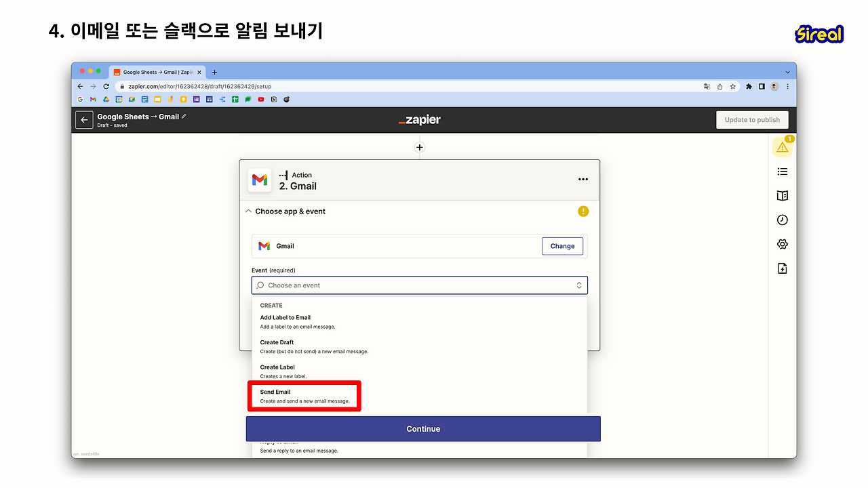Click the browser forward arrow
The height and width of the screenshot is (488, 868).
point(93,87)
